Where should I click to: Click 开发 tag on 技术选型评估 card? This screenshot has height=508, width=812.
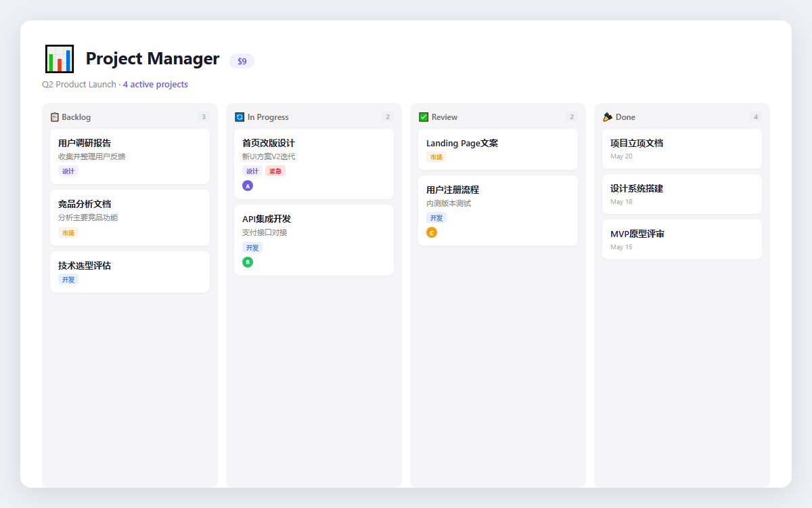click(68, 280)
